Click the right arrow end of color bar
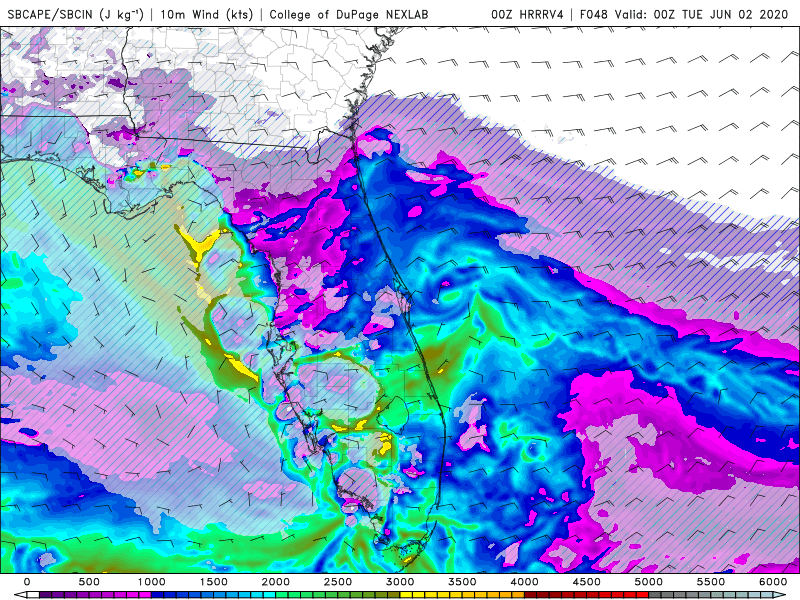Screen dimensions: 800x600 (x=780, y=595)
